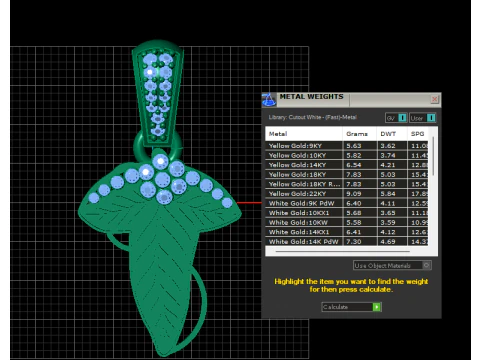Click the 5.82 grams value
480x360 pixels.
tap(354, 155)
